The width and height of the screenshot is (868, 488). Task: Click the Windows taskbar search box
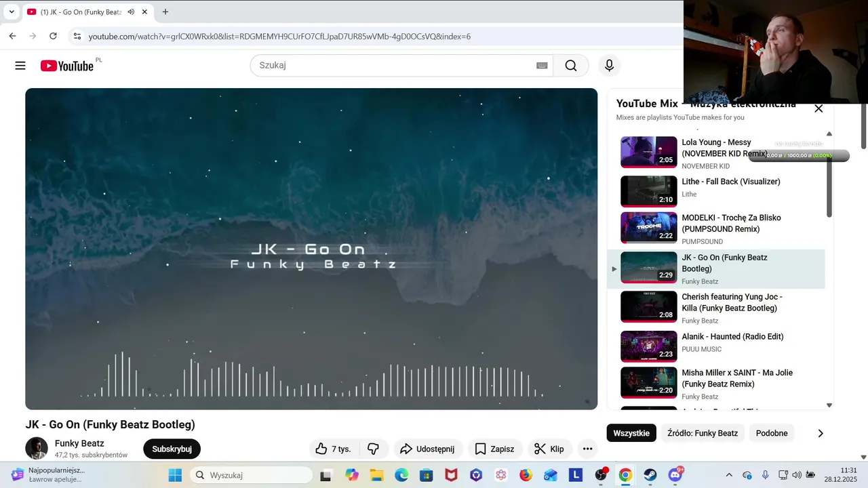[251, 475]
